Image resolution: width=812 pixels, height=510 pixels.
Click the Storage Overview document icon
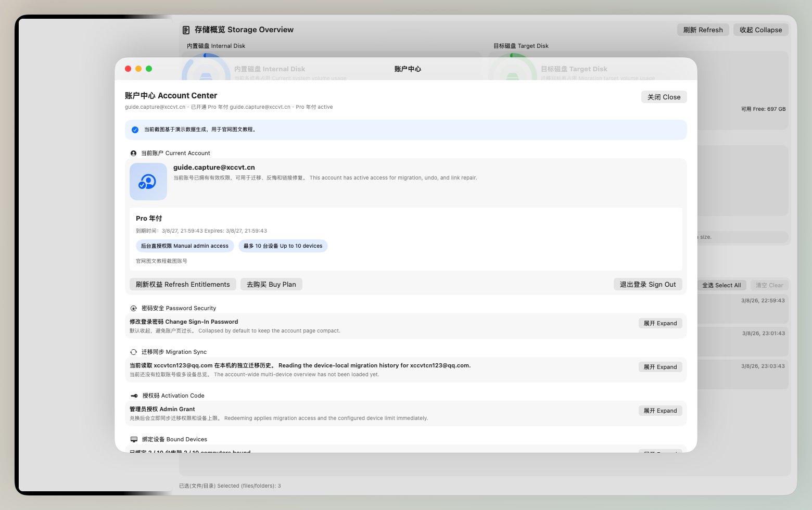pyautogui.click(x=186, y=30)
